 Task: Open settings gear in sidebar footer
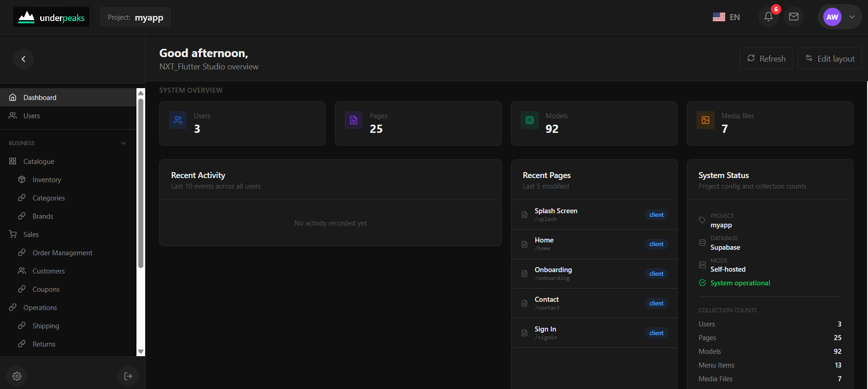pos(17,376)
